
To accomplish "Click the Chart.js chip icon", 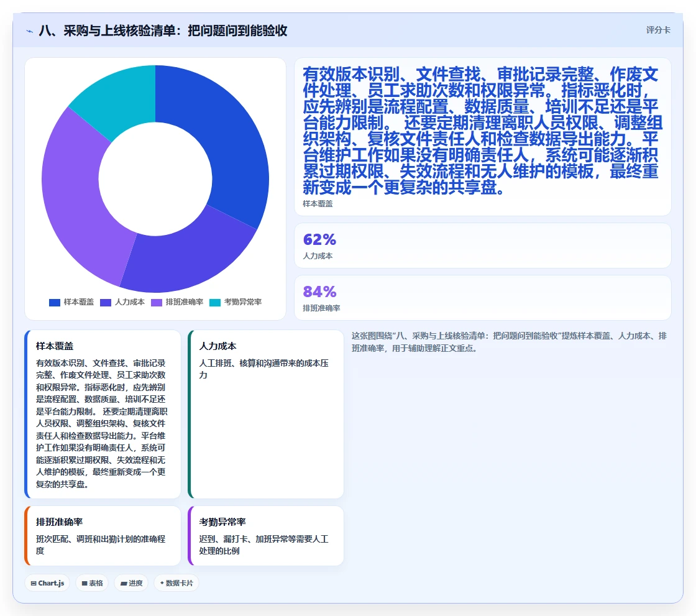I will click(x=34, y=584).
